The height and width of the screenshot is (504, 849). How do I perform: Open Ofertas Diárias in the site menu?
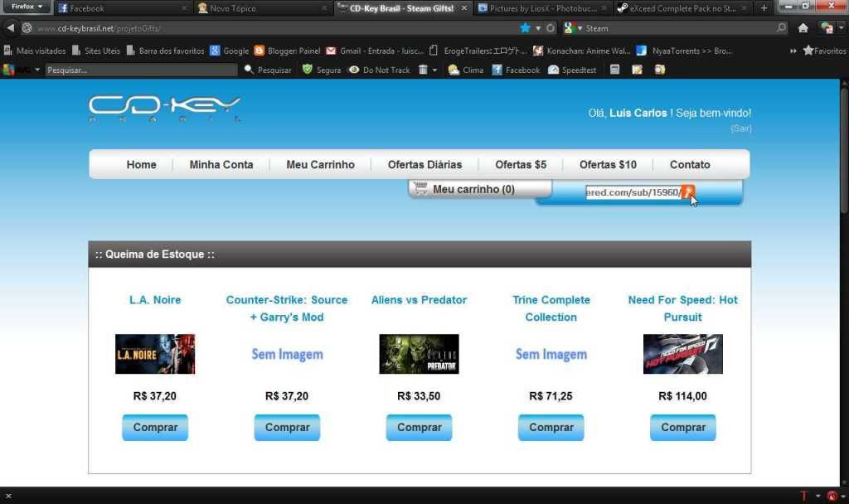(425, 165)
